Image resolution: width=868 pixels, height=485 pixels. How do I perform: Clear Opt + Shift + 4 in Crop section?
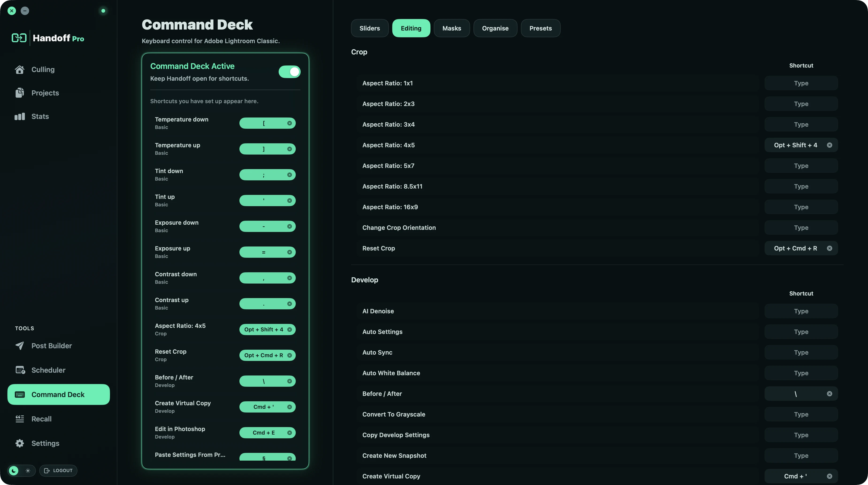(830, 145)
